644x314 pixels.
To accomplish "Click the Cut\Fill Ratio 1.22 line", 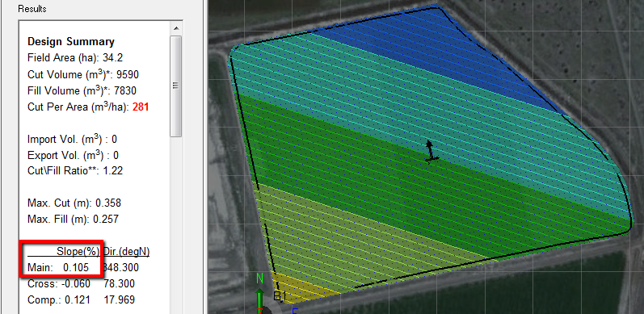I will [x=75, y=171].
